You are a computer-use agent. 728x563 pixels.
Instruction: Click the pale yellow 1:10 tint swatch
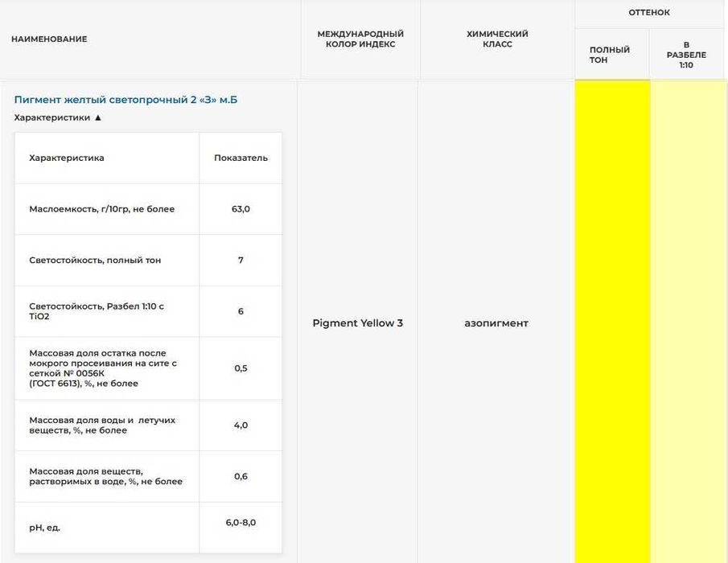[x=689, y=321]
